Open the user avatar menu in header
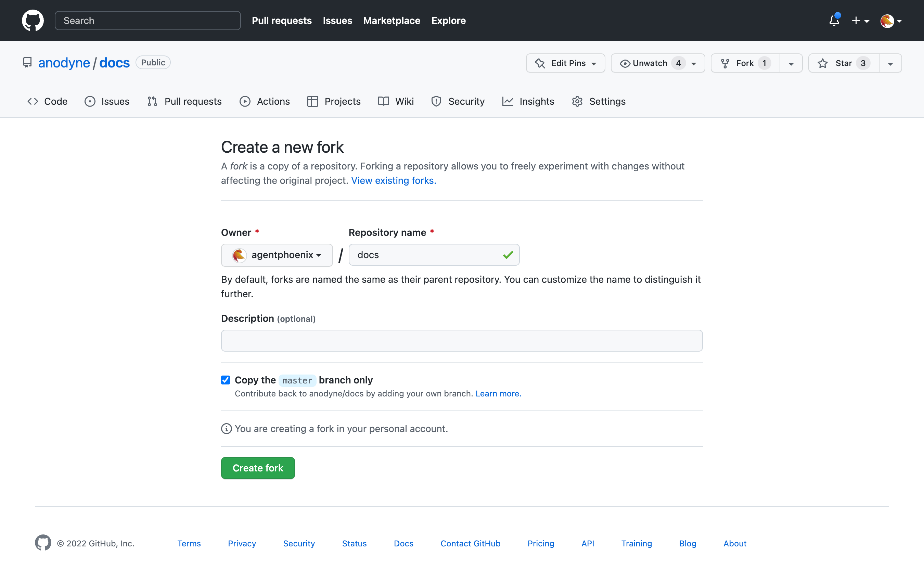Screen dimensions: 924x582 point(890,21)
